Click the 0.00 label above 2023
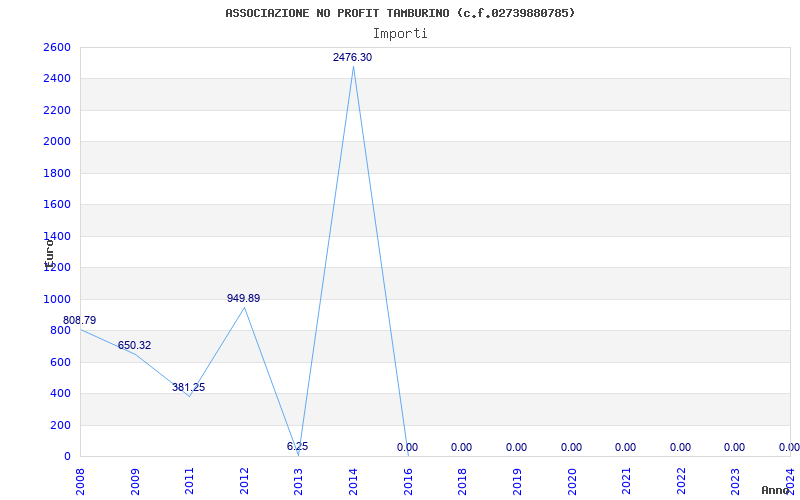Viewport: 800px width, 500px height. click(x=735, y=447)
